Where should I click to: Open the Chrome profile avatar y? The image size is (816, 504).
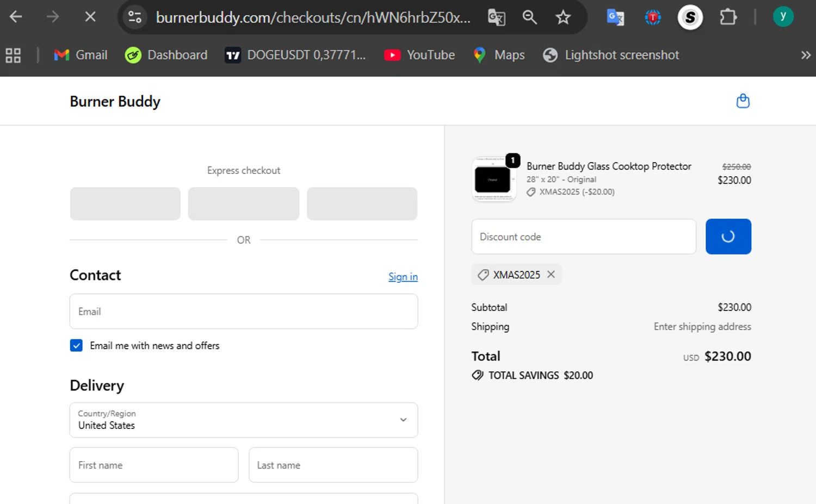tap(783, 17)
